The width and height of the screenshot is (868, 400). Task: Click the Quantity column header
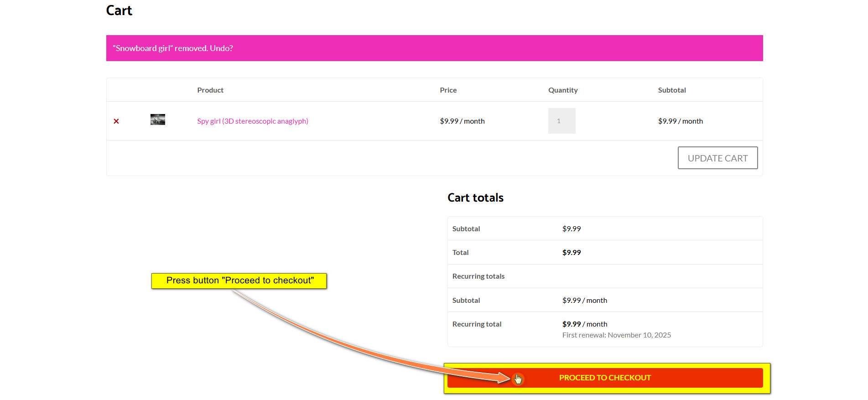point(563,90)
